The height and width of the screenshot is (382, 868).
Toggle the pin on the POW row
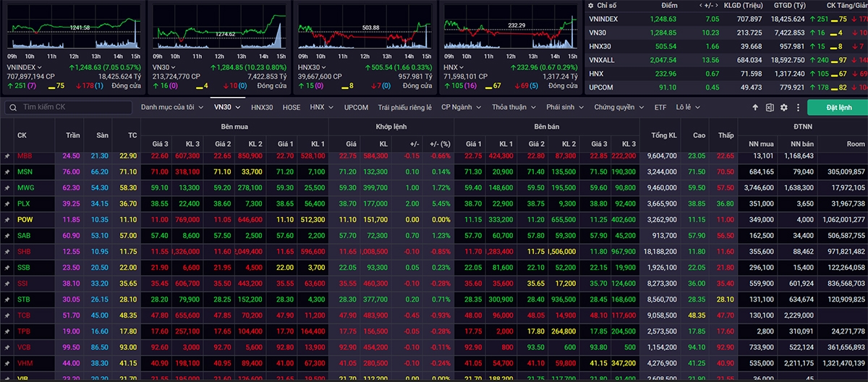(7, 219)
